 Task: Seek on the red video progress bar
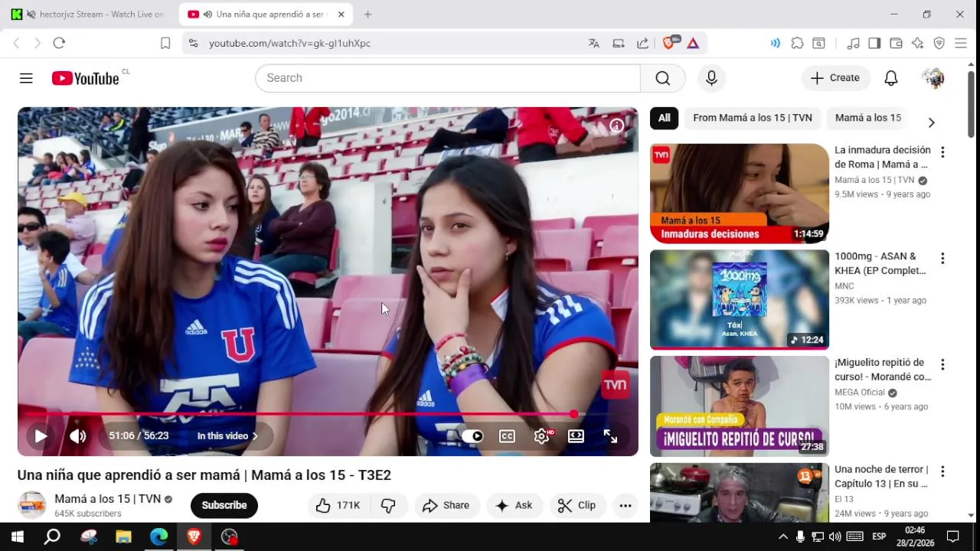[328, 414]
